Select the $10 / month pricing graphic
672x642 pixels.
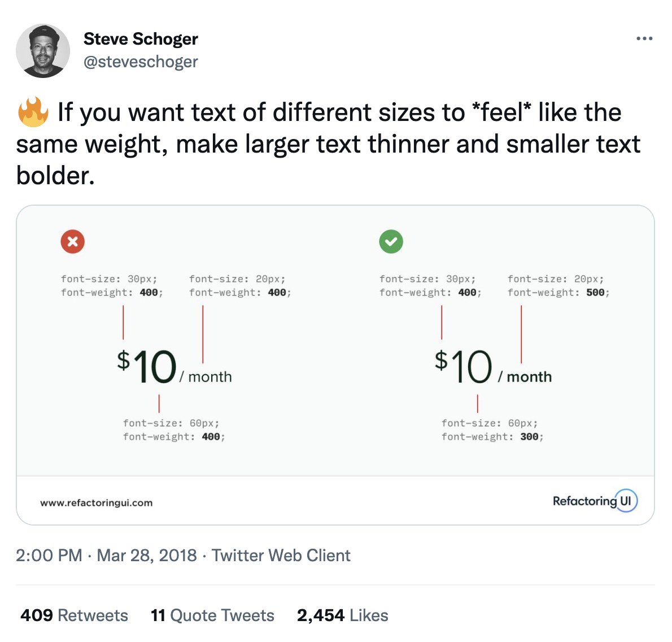click(x=175, y=367)
